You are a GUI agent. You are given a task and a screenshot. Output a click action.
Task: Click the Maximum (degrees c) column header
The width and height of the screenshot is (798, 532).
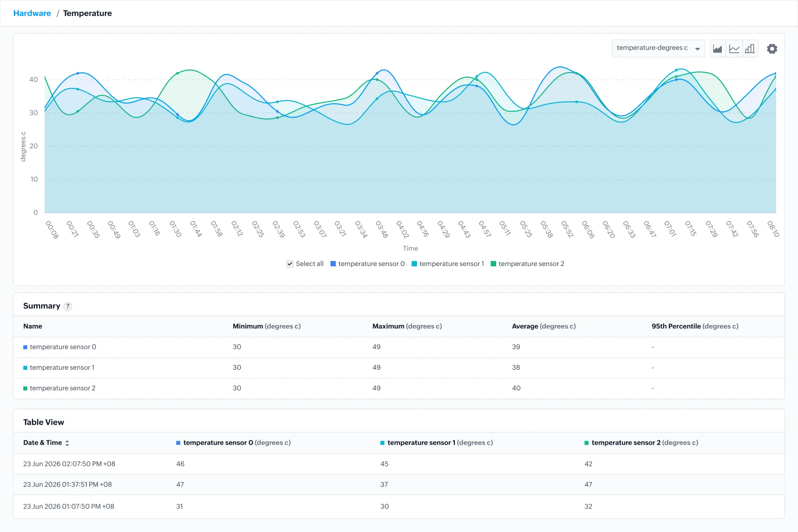pos(407,326)
